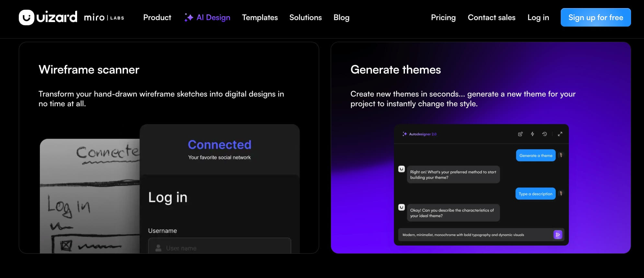Viewport: 644px width, 278px height.
Task: Open the Product menu
Action: (x=157, y=17)
